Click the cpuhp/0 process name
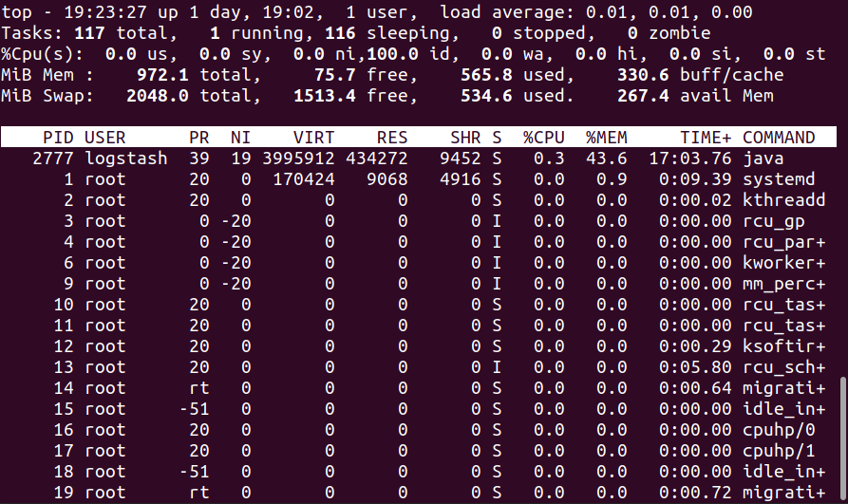This screenshot has height=504, width=848. point(779,430)
